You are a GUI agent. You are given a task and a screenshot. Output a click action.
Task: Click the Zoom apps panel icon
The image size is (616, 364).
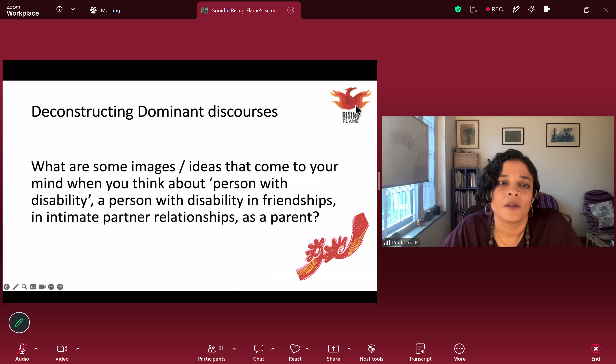coord(547,9)
